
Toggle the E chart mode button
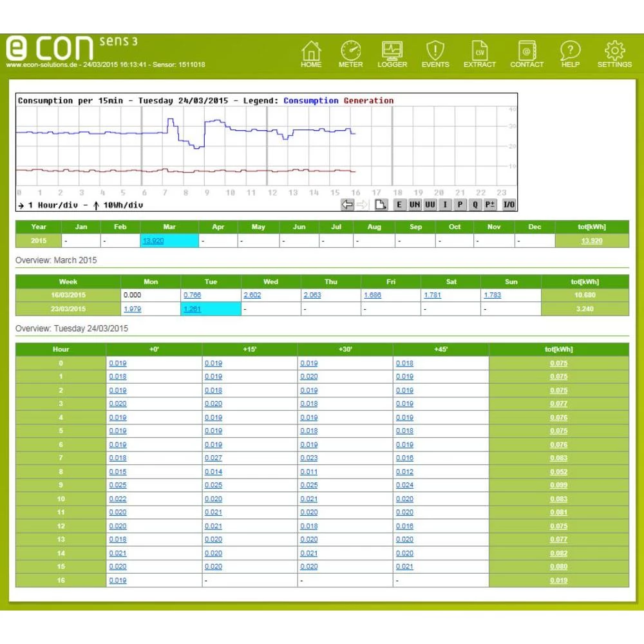coord(399,205)
